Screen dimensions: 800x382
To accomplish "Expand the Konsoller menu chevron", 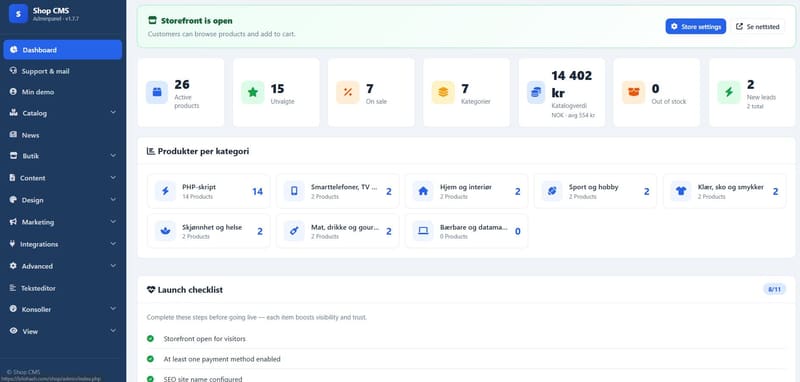I will [x=113, y=309].
